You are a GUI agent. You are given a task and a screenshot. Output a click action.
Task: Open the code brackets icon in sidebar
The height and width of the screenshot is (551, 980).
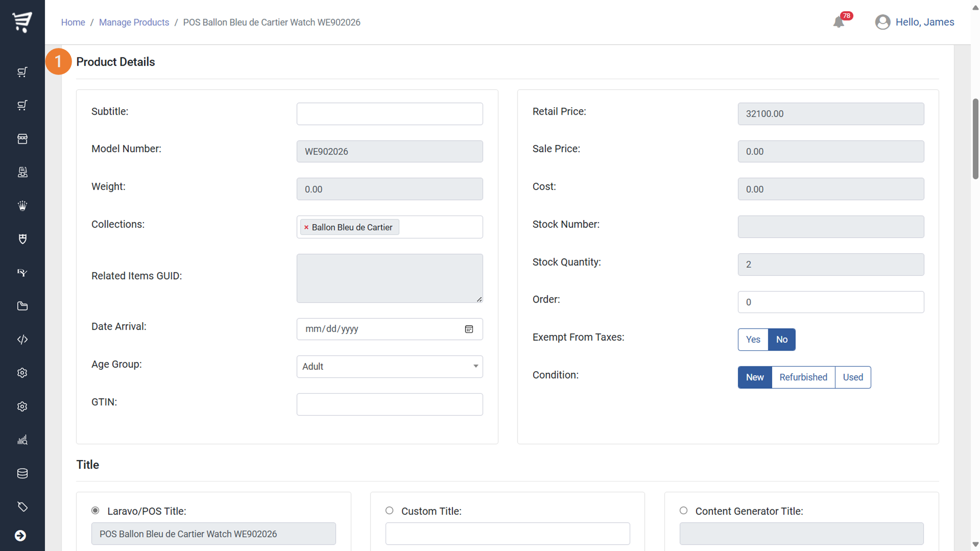tap(23, 339)
